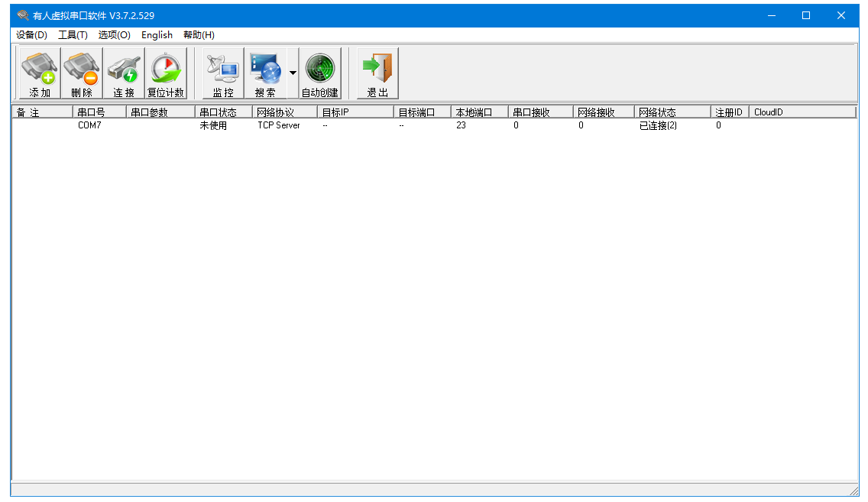Screen dimensions: 868x502
Task: Open the 帮助(H) help menu
Action: (199, 35)
